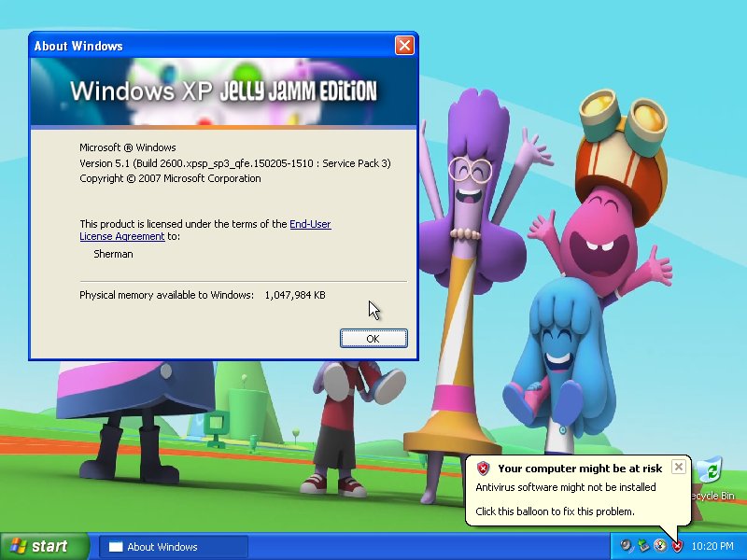The image size is (747, 560).
Task: Click 'Your computer might be at risk' heading
Action: 580,469
